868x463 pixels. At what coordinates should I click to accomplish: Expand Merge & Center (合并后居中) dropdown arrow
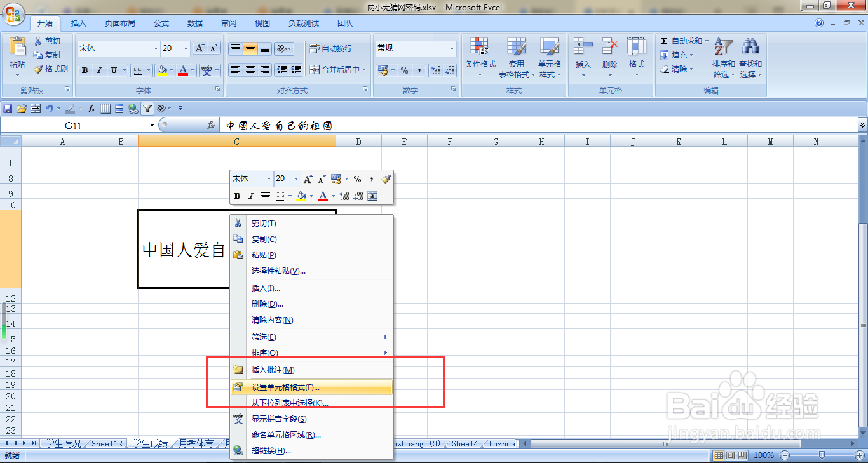(365, 70)
